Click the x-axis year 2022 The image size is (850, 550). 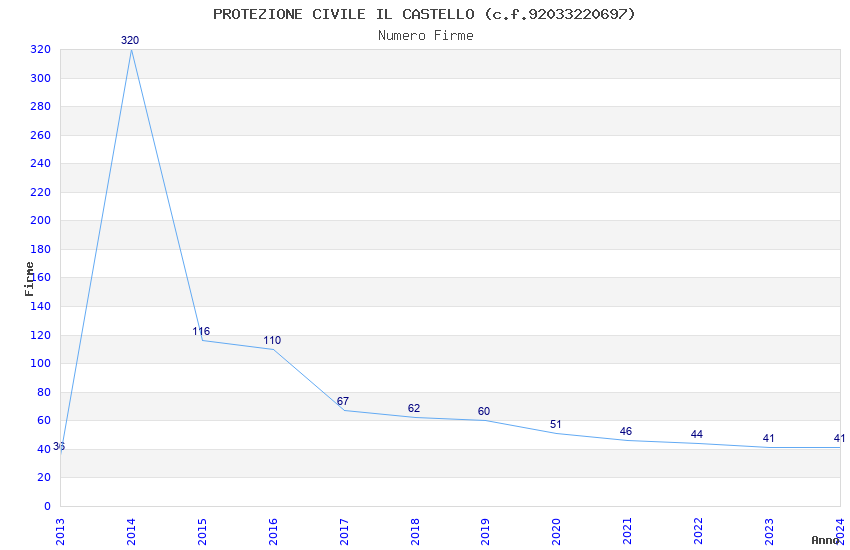coord(699,532)
